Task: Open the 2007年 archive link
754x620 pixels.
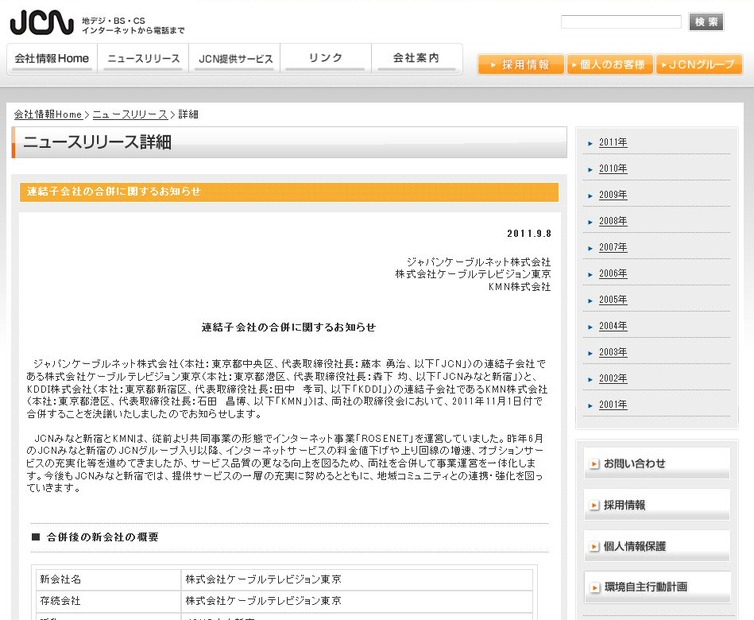Action: tap(613, 247)
